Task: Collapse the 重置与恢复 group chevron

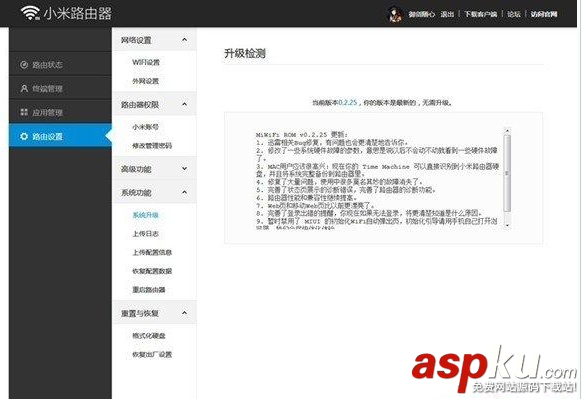Action: tap(184, 313)
